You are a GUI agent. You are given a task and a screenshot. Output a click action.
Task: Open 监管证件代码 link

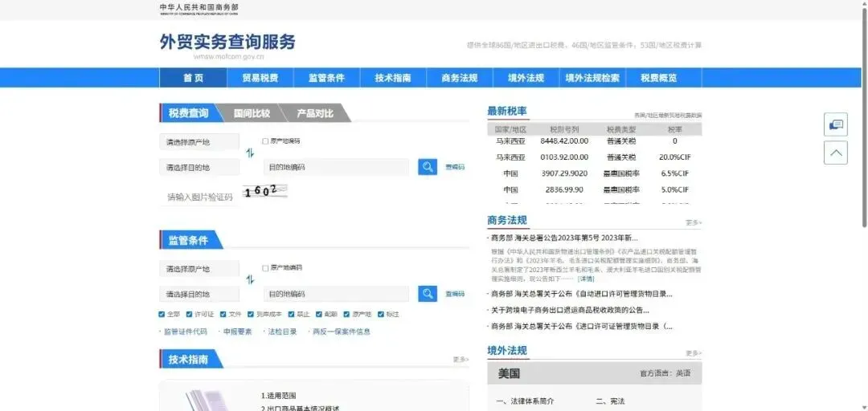pyautogui.click(x=186, y=332)
